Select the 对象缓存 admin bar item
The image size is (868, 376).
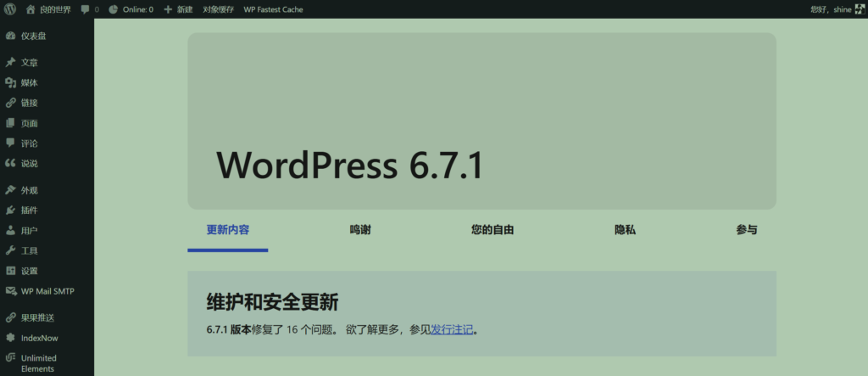pyautogui.click(x=220, y=9)
